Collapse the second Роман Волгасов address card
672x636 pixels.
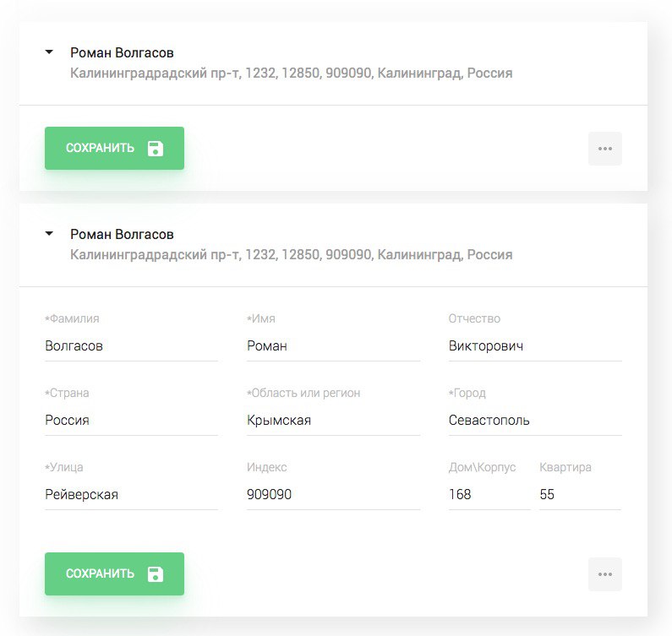tap(49, 234)
